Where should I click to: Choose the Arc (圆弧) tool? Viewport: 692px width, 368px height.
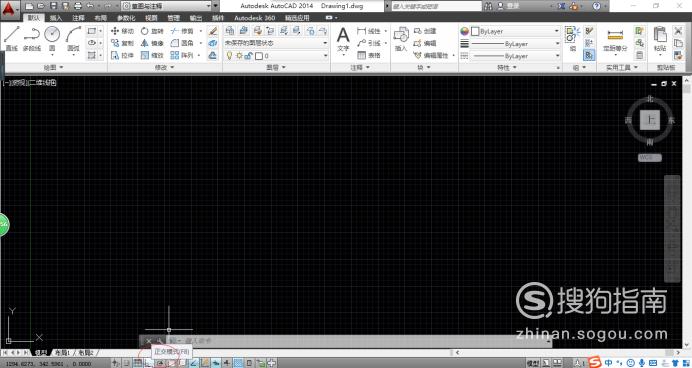[x=73, y=38]
